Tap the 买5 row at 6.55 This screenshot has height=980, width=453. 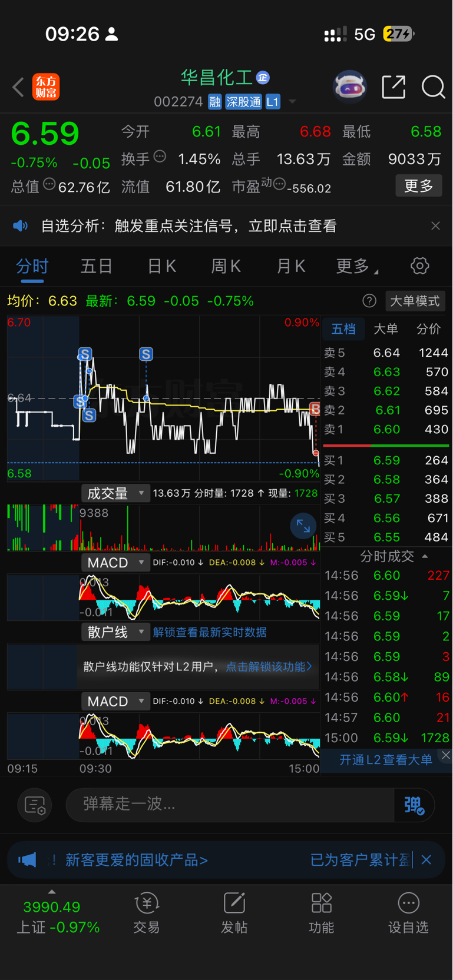click(386, 537)
